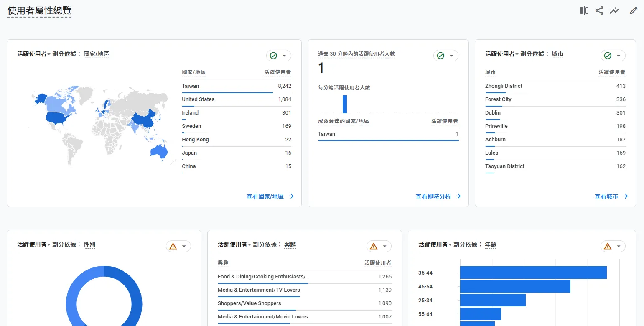
Task: Select the Prineville city row
Action: pyautogui.click(x=555, y=126)
